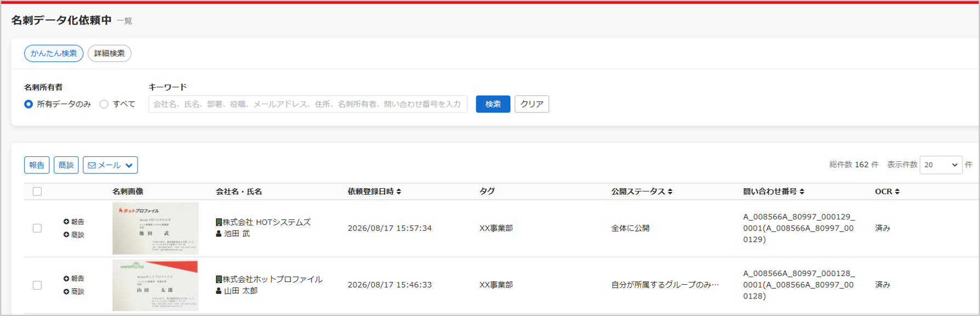The width and height of the screenshot is (980, 316).
Task: Click the plus 報告 icon for 池田 武
Action: coord(66,222)
